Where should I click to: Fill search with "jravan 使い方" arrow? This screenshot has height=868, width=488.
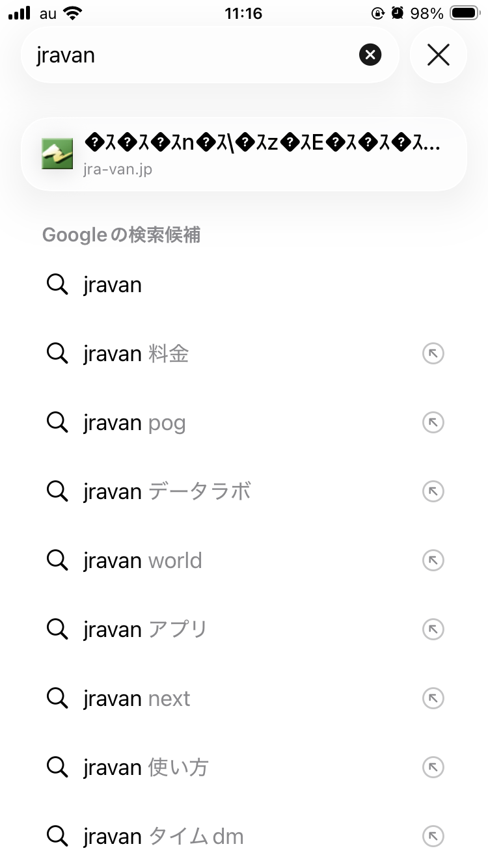[433, 768]
